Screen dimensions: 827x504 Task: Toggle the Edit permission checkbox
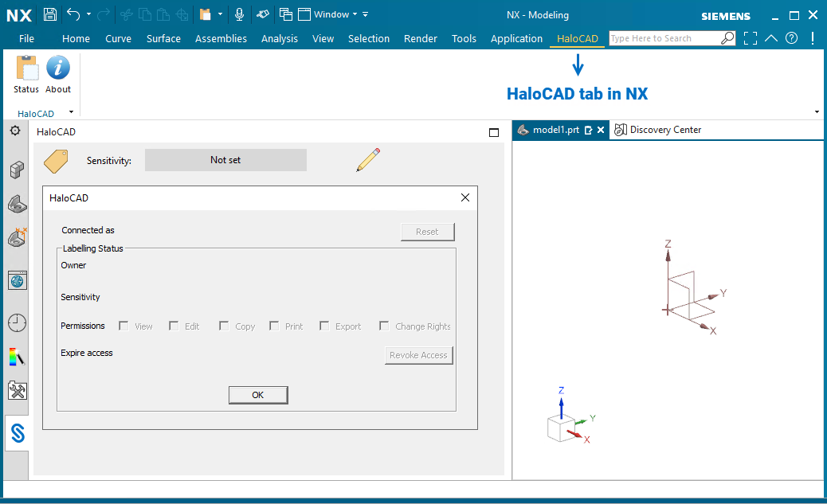pos(173,326)
